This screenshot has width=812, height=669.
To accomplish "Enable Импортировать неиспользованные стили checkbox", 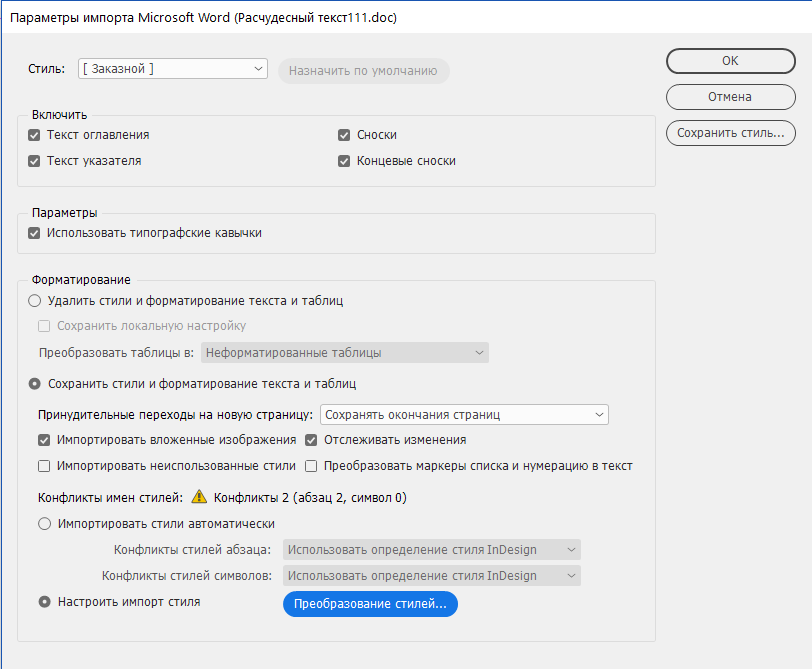I will coord(44,466).
